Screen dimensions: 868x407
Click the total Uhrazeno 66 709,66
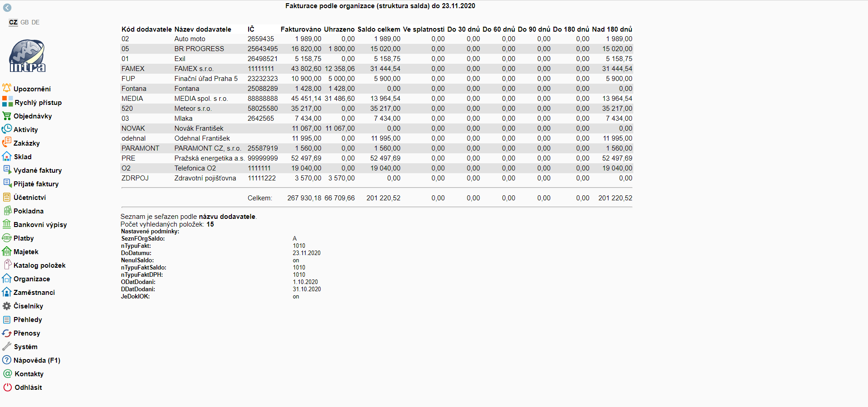pyautogui.click(x=340, y=198)
